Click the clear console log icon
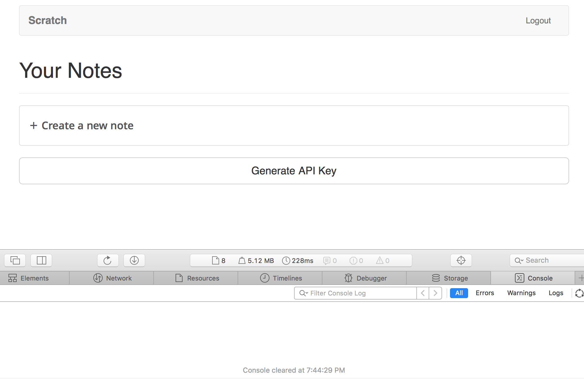 click(x=579, y=293)
